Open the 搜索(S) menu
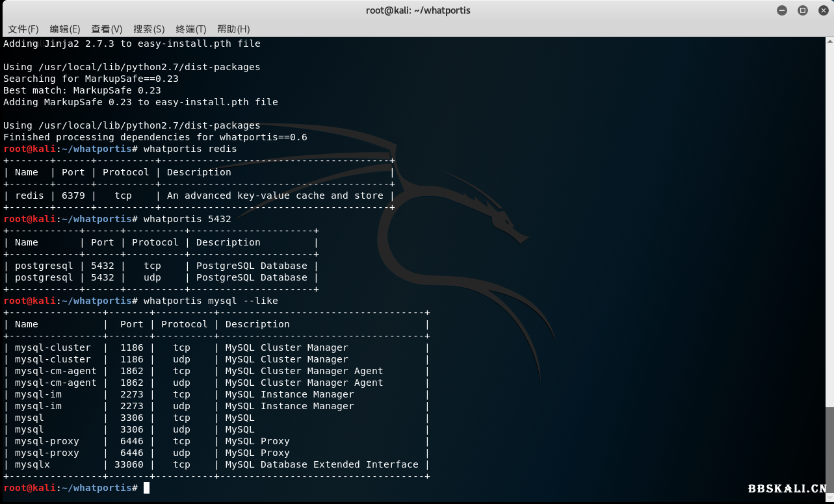This screenshot has height=504, width=834. click(x=149, y=29)
